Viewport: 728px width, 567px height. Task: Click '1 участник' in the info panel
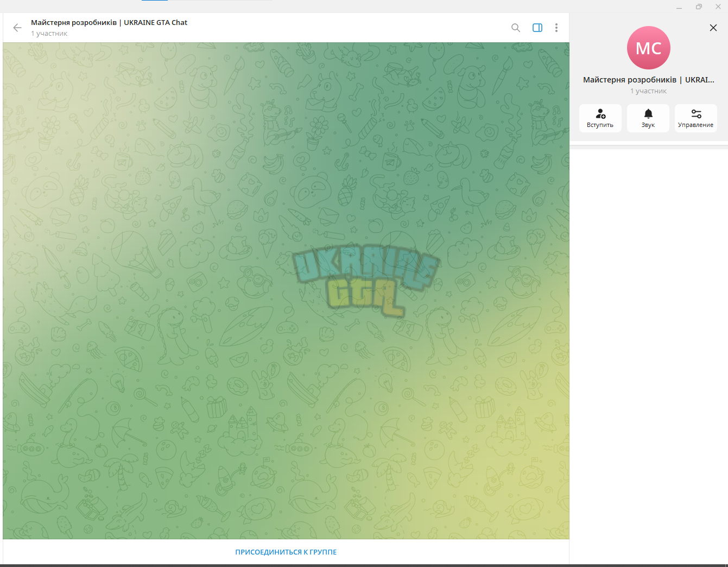[x=649, y=91]
